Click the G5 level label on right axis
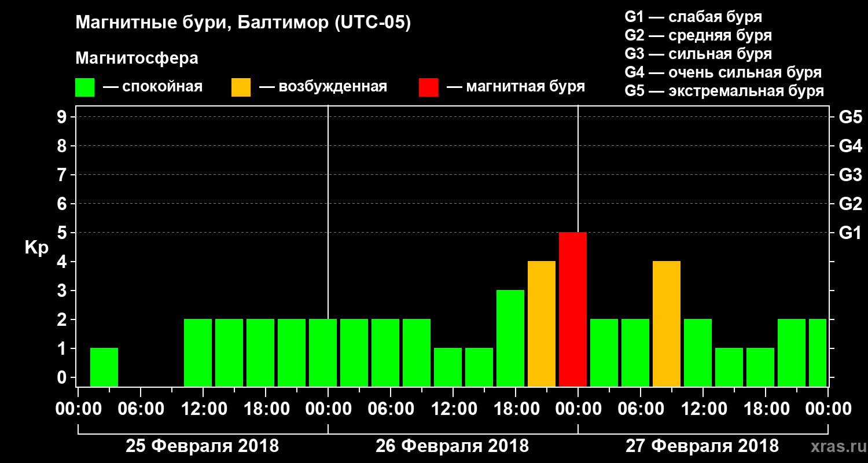 (850, 117)
